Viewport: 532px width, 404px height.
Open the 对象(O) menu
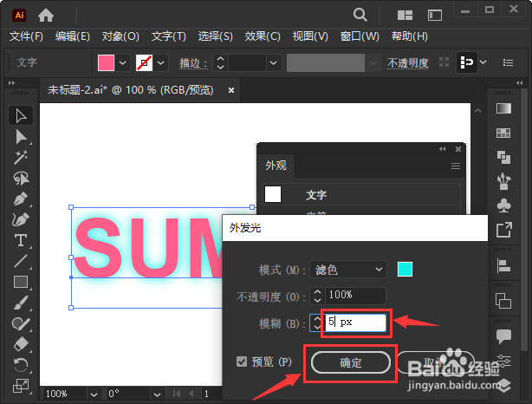[120, 36]
